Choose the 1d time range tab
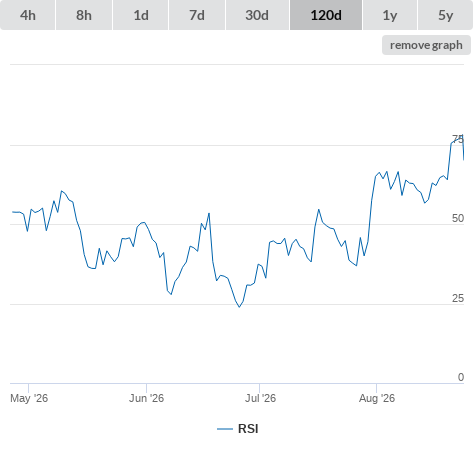Viewport: 474px width, 455px height. pyautogui.click(x=141, y=15)
